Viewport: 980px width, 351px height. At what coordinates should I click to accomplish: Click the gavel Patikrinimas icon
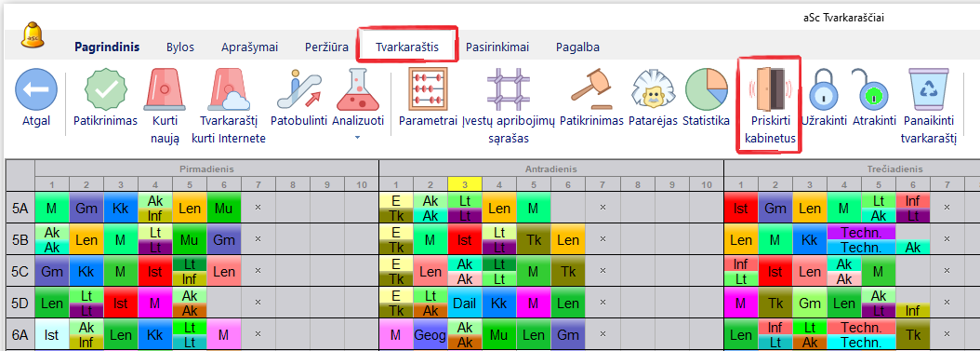[x=591, y=89]
